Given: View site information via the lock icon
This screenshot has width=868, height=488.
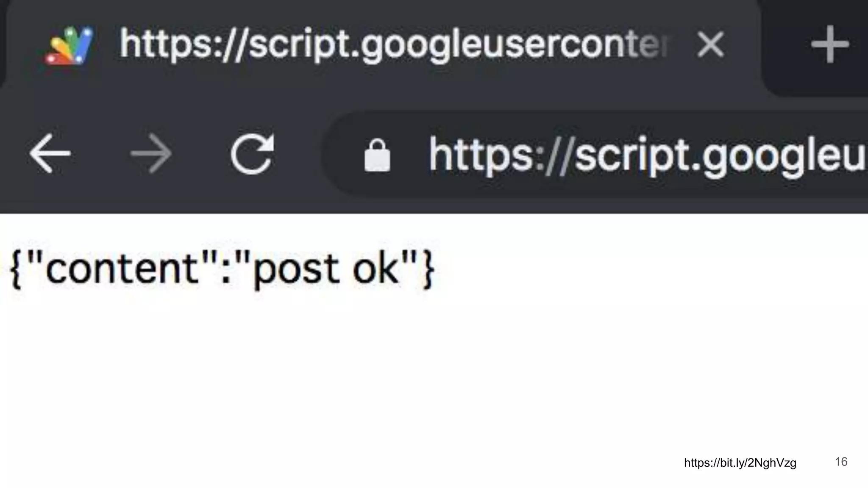Looking at the screenshot, I should click(377, 155).
